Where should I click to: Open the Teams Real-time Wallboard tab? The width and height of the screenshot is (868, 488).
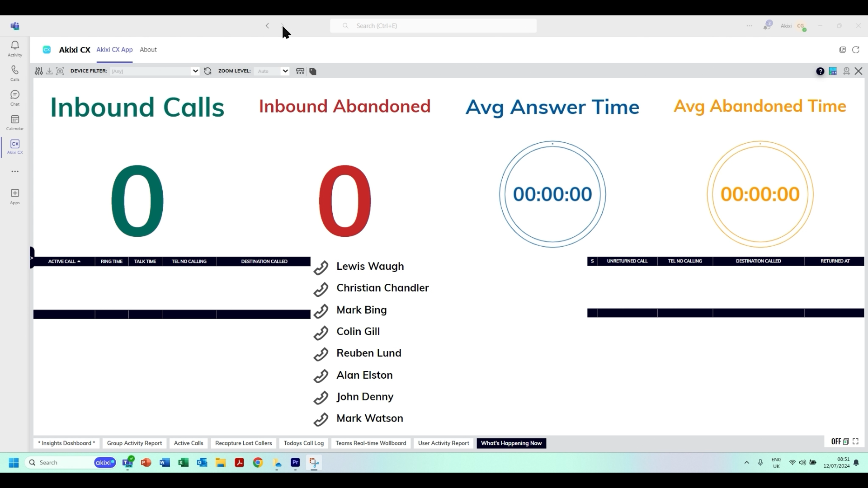tap(371, 443)
